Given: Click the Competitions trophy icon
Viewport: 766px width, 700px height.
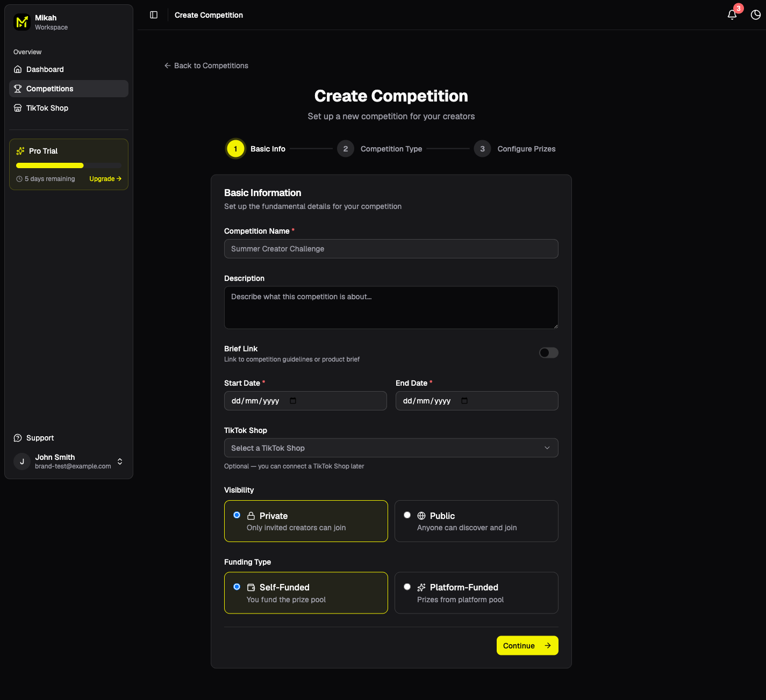Looking at the screenshot, I should 18,89.
